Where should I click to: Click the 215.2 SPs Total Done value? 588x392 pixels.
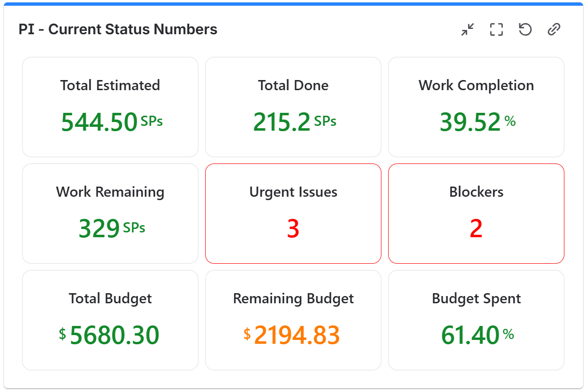click(x=295, y=122)
